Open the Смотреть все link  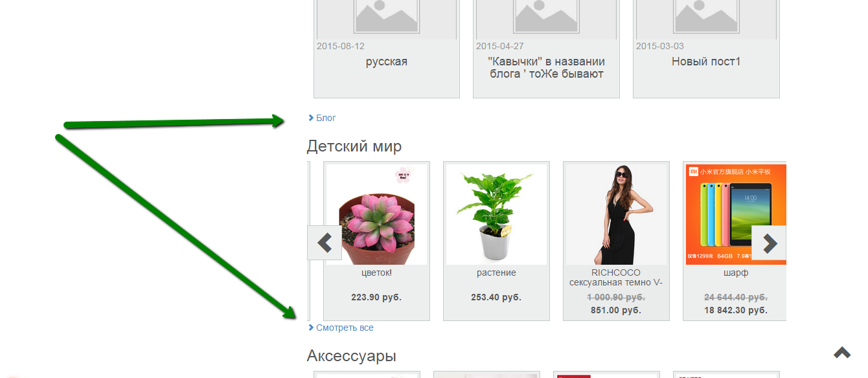click(x=345, y=328)
